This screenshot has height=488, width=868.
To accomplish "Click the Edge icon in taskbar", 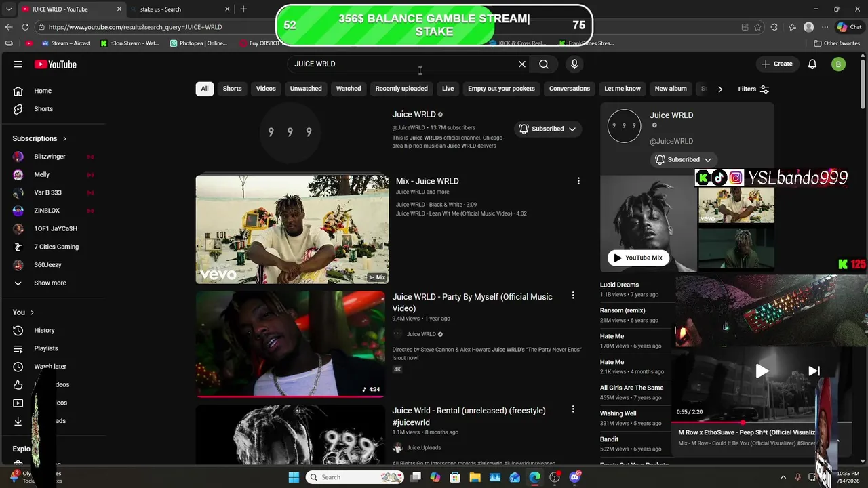I will [534, 477].
